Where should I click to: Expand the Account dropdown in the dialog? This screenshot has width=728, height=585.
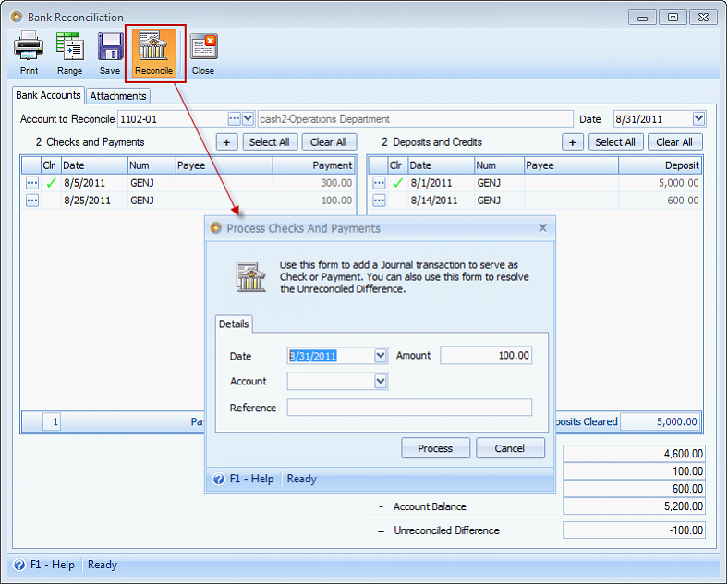(381, 382)
